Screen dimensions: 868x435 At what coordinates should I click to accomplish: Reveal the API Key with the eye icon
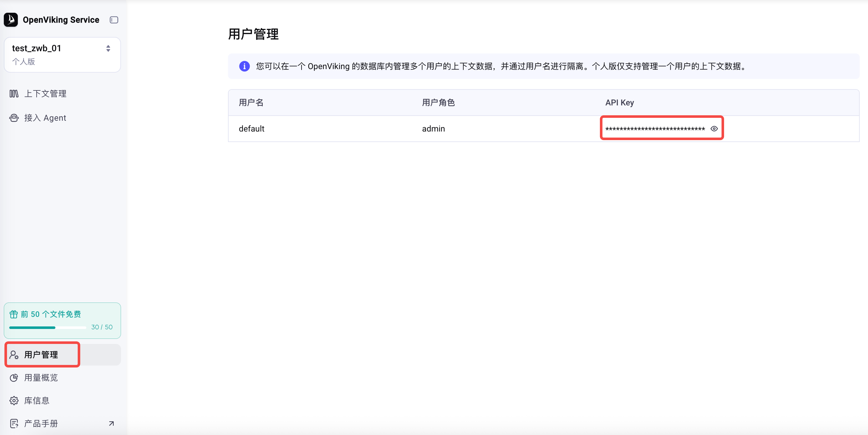(714, 129)
